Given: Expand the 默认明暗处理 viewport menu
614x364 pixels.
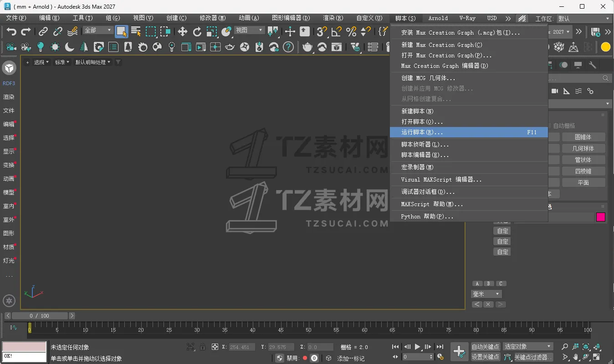Looking at the screenshot, I should (x=93, y=62).
